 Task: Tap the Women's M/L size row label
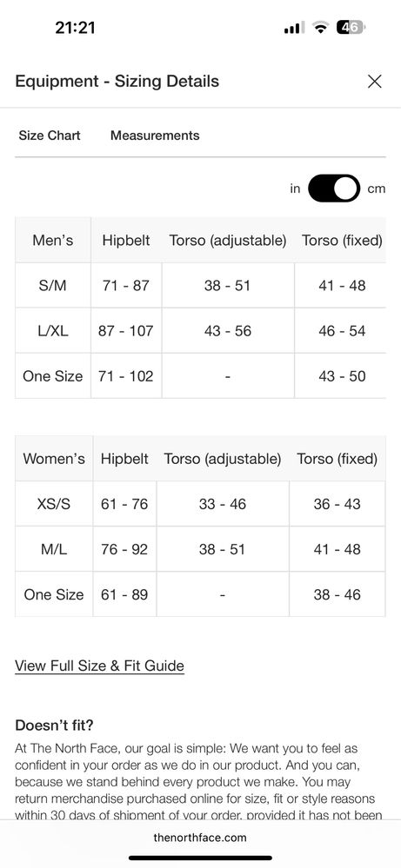coord(54,550)
